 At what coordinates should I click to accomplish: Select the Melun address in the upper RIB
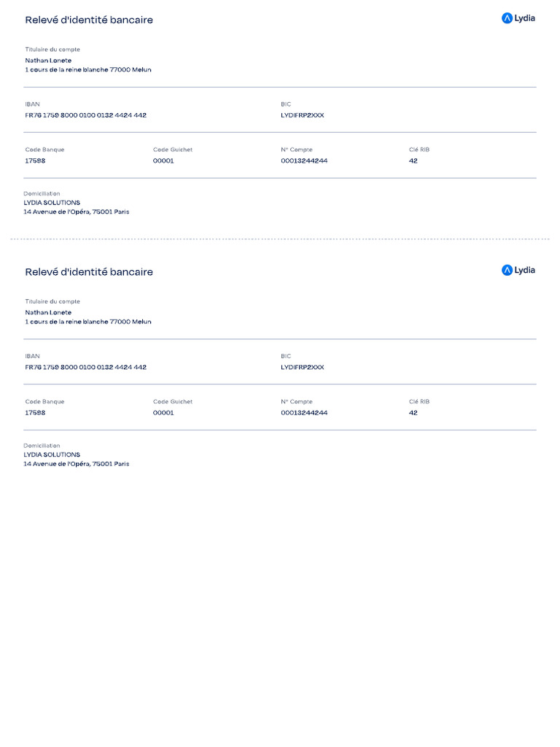tap(88, 70)
